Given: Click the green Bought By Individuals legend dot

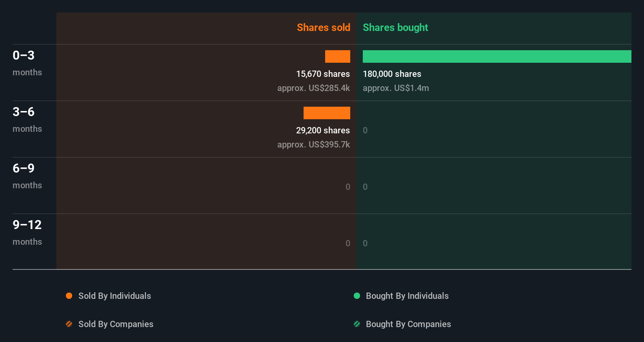Looking at the screenshot, I should tap(357, 296).
